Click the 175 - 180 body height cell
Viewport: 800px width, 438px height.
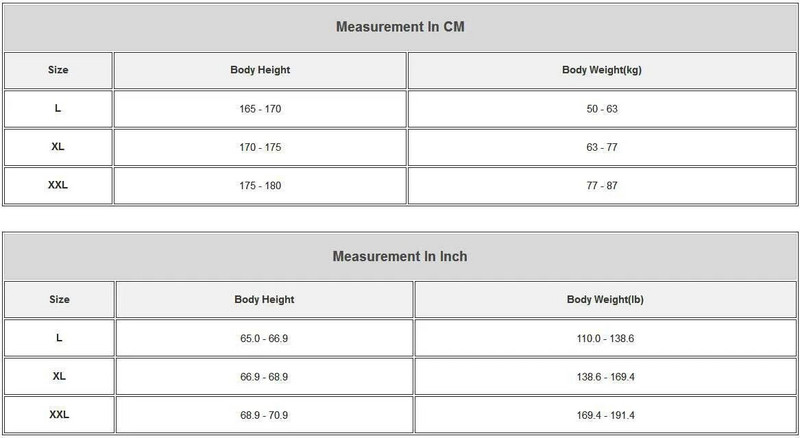pos(260,186)
